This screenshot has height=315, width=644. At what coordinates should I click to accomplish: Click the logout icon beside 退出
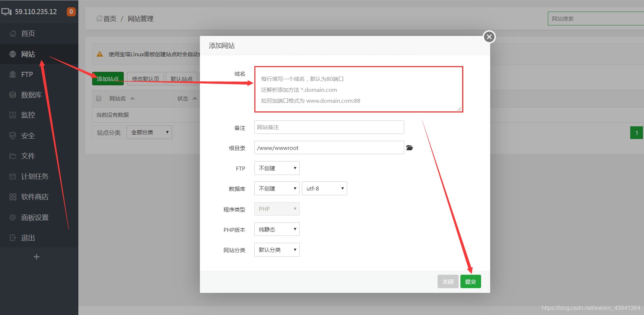click(13, 238)
